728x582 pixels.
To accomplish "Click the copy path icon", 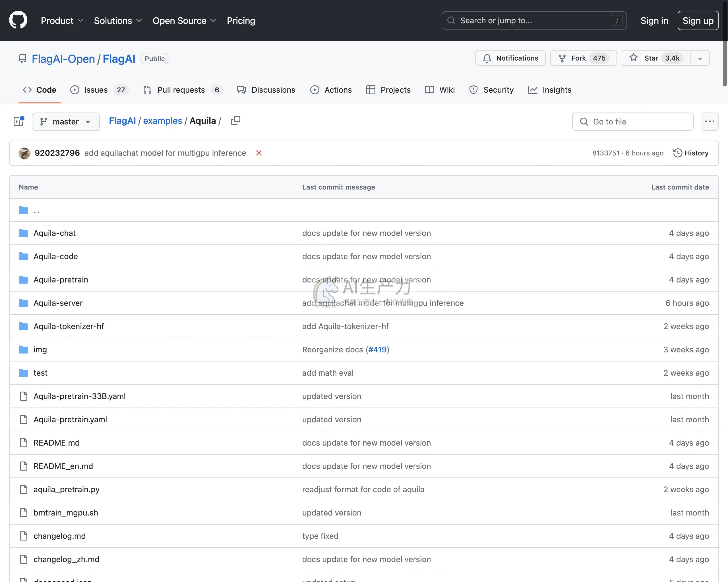I will pos(236,121).
